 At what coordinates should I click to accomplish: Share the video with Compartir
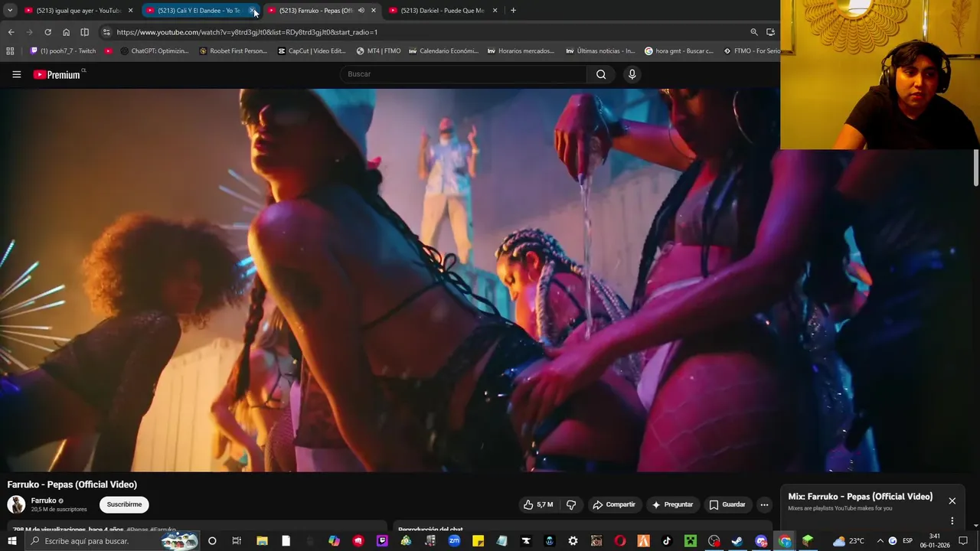[x=614, y=504]
